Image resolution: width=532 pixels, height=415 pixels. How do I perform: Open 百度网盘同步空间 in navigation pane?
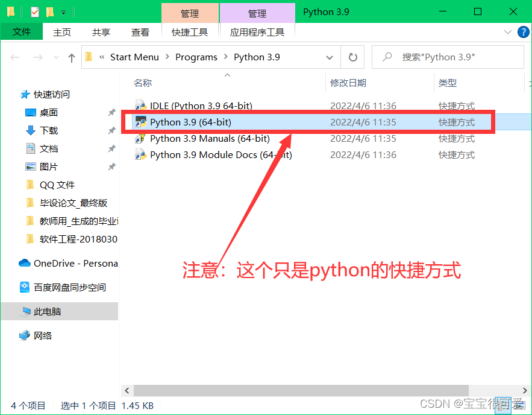[69, 288]
